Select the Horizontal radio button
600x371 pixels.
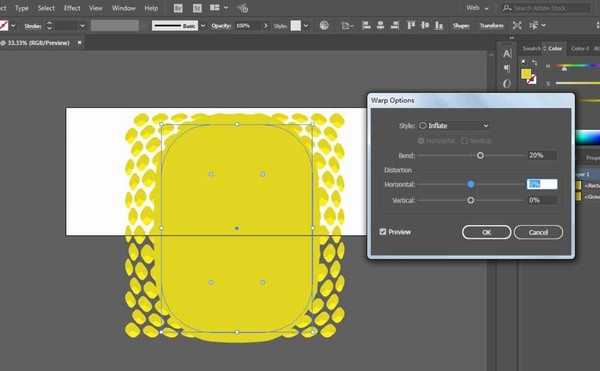[x=421, y=141]
